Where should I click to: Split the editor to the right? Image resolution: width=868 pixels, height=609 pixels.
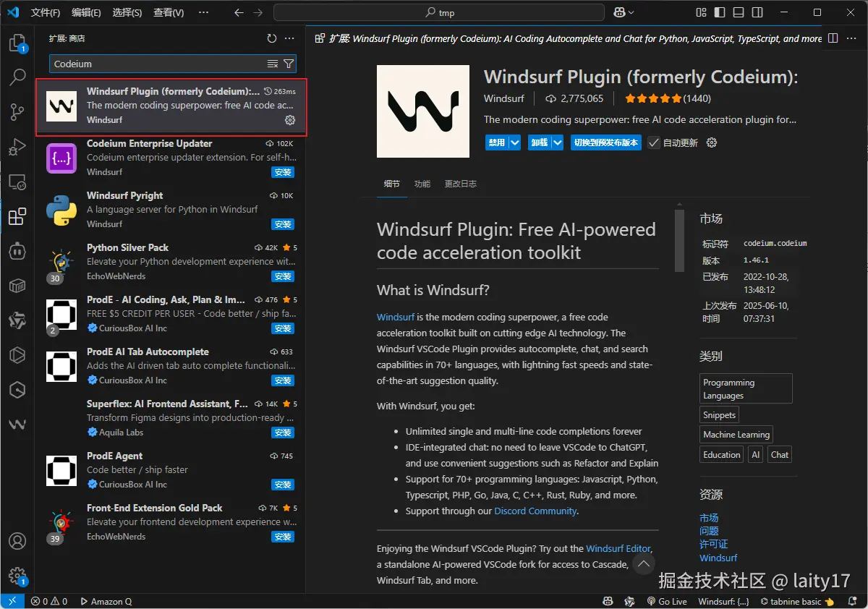(833, 38)
